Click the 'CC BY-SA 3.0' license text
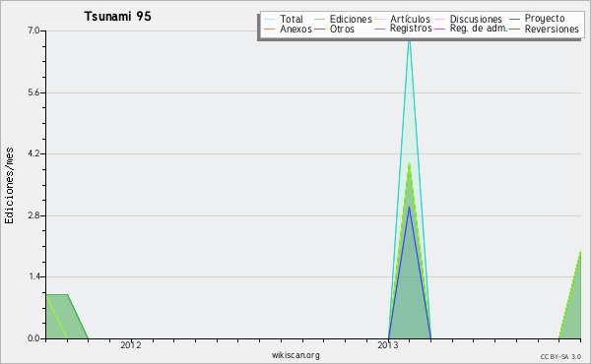The image size is (591, 364). click(560, 357)
